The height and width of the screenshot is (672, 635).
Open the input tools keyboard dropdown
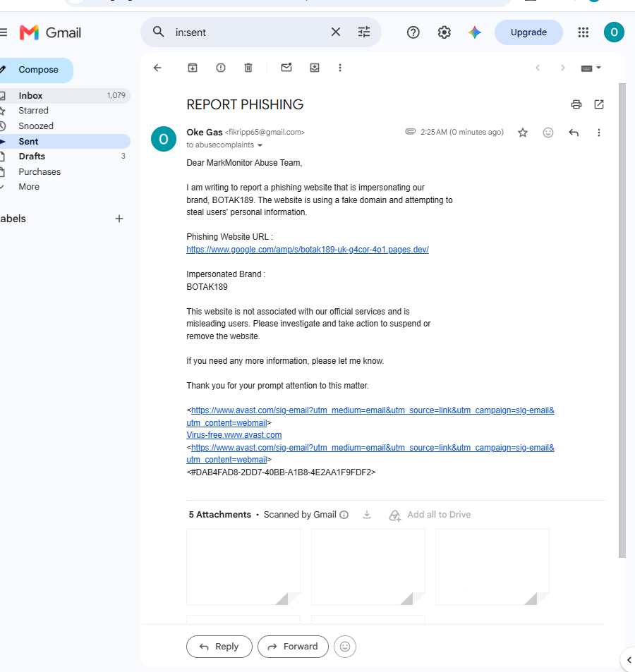point(591,68)
